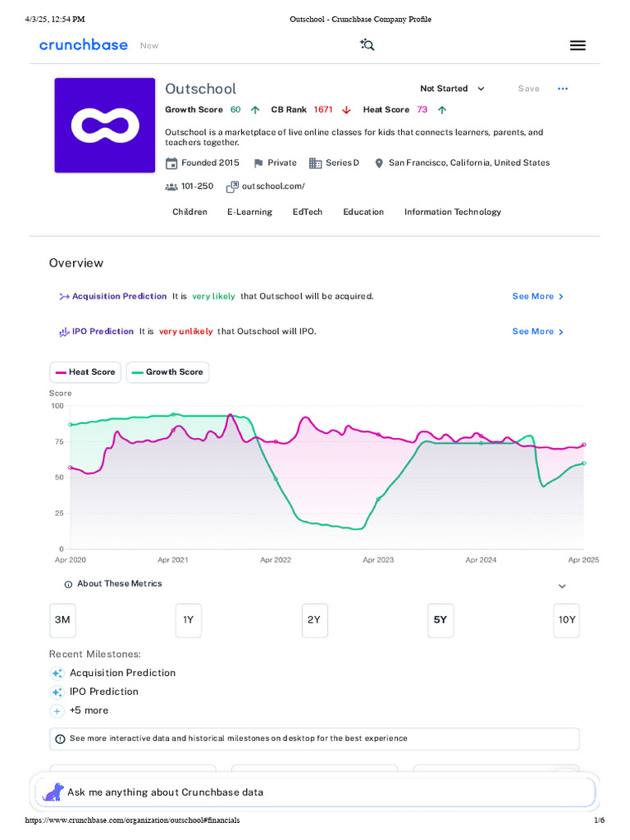Click the Outschool infinity logo
The width and height of the screenshot is (630, 840).
pyautogui.click(x=105, y=126)
